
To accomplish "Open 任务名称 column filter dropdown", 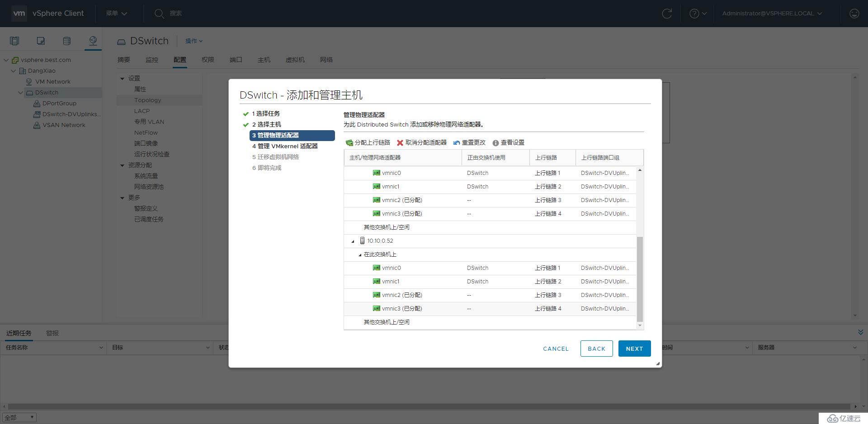I will point(101,348).
